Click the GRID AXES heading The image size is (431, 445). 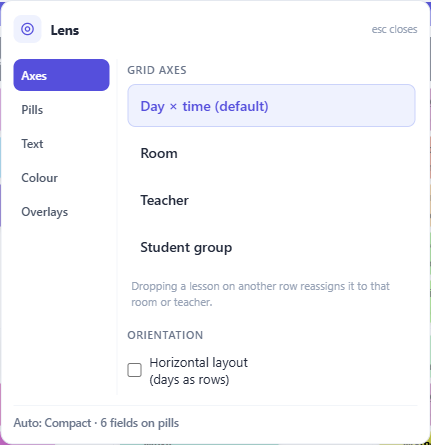pyautogui.click(x=157, y=70)
